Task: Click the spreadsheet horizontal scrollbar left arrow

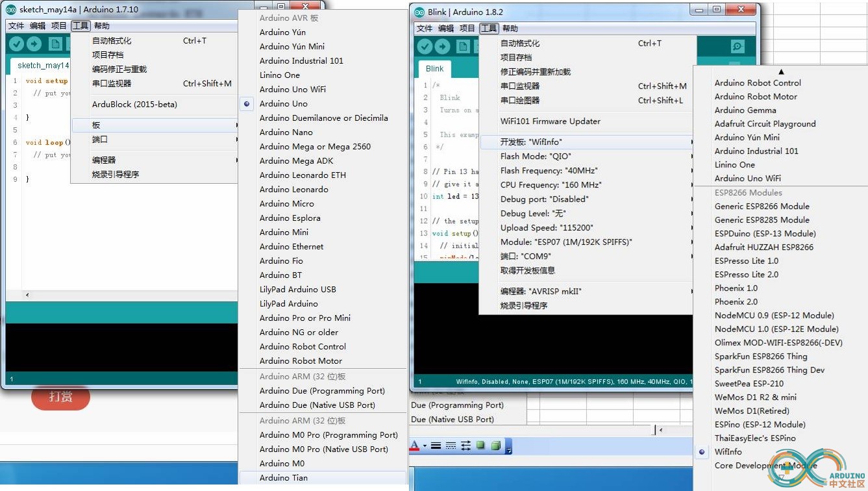Action: (x=660, y=430)
